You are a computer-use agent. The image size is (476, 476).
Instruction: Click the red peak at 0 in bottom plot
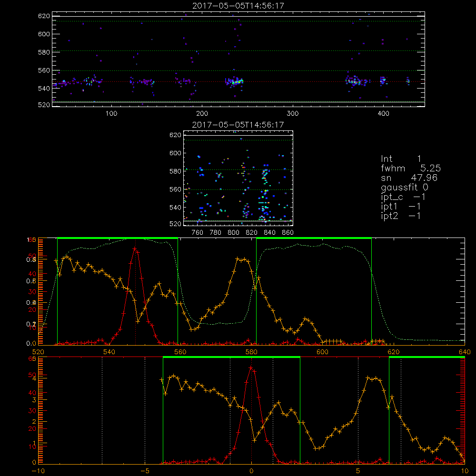click(251, 368)
